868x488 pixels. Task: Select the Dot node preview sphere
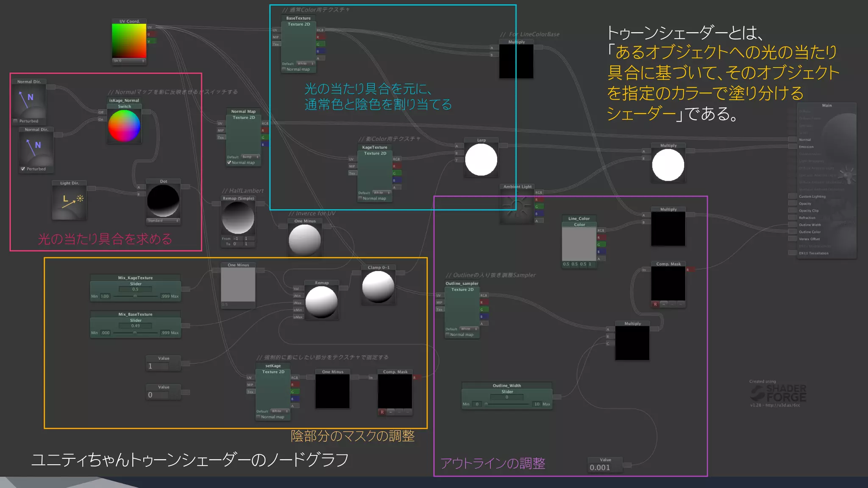pyautogui.click(x=163, y=201)
